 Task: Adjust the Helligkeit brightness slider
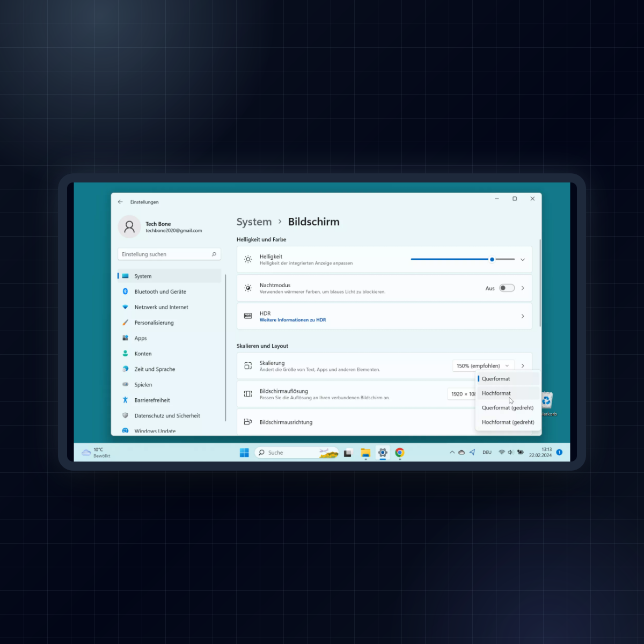coord(463,259)
